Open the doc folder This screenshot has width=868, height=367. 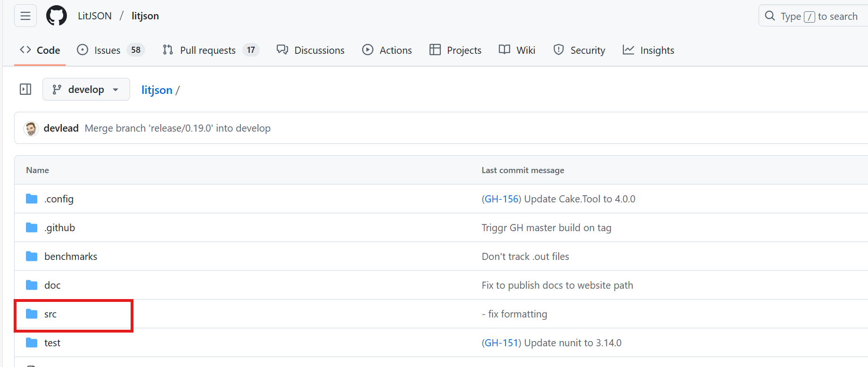[52, 285]
